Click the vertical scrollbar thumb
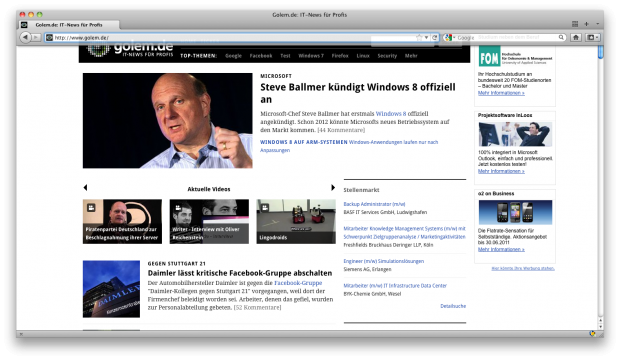 pyautogui.click(x=601, y=52)
